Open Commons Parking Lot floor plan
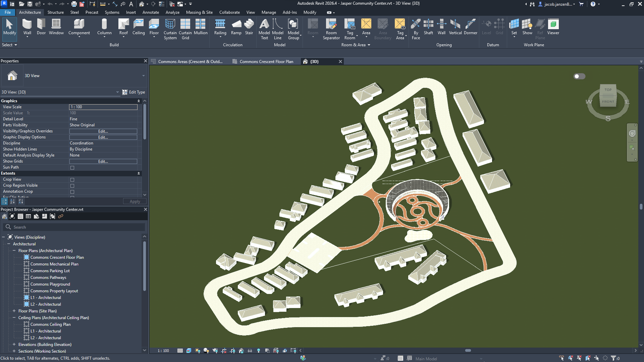This screenshot has height=362, width=644. pos(50,271)
